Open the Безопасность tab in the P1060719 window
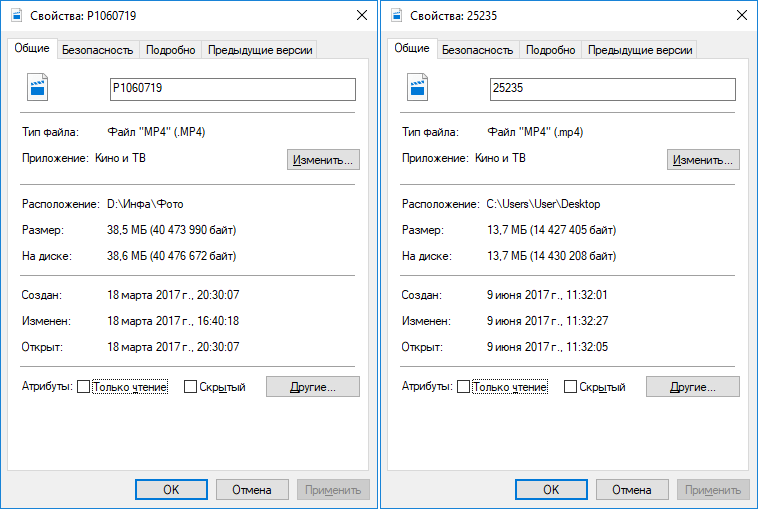This screenshot has height=510, width=760. (97, 50)
